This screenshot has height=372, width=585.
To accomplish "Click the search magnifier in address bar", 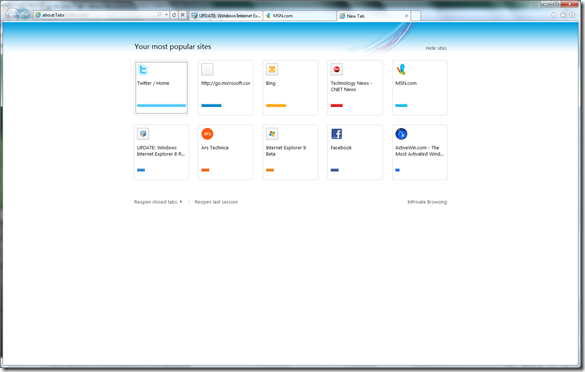I will point(159,15).
